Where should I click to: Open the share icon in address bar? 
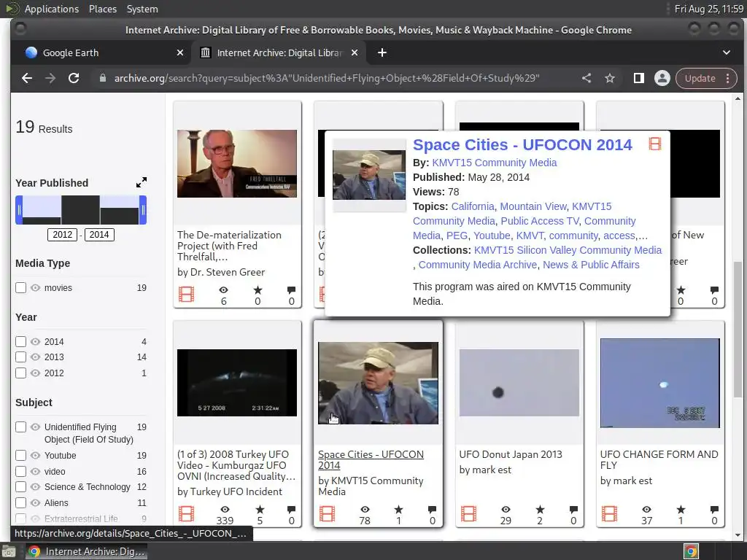(587, 78)
